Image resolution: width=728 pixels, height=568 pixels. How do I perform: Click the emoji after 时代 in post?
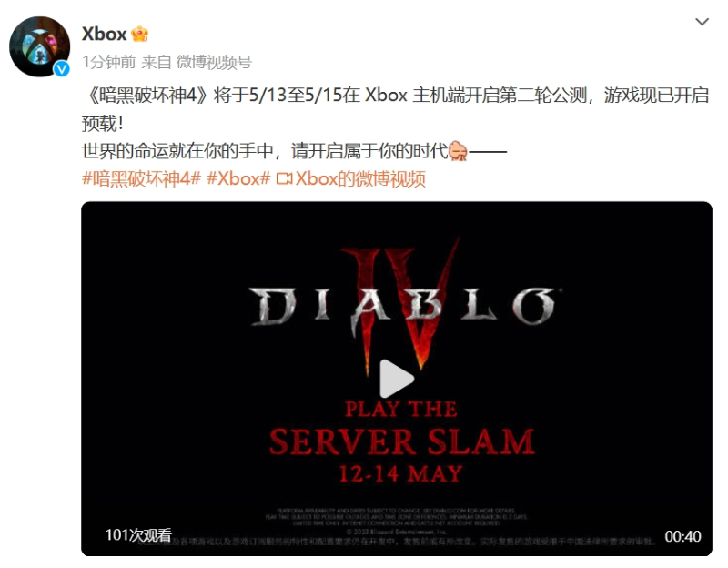459,151
